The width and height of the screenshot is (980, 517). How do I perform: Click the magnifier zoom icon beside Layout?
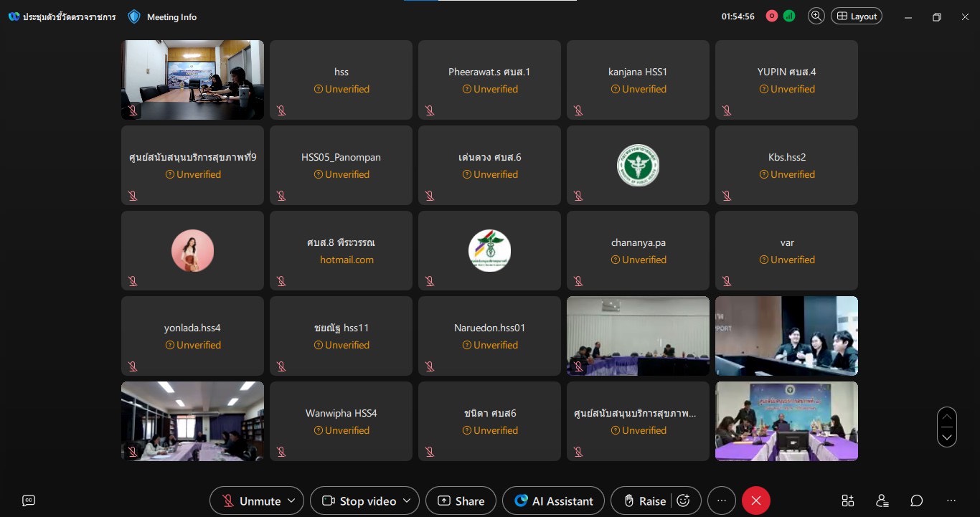tap(816, 16)
